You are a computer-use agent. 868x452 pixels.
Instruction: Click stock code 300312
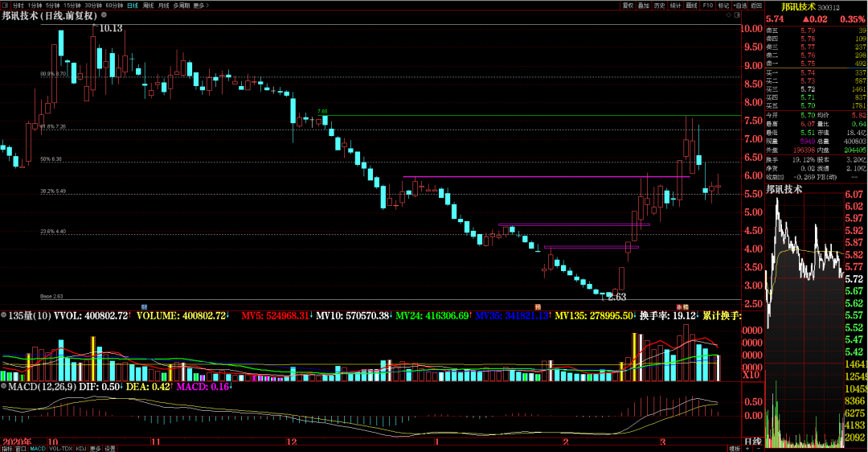(829, 8)
